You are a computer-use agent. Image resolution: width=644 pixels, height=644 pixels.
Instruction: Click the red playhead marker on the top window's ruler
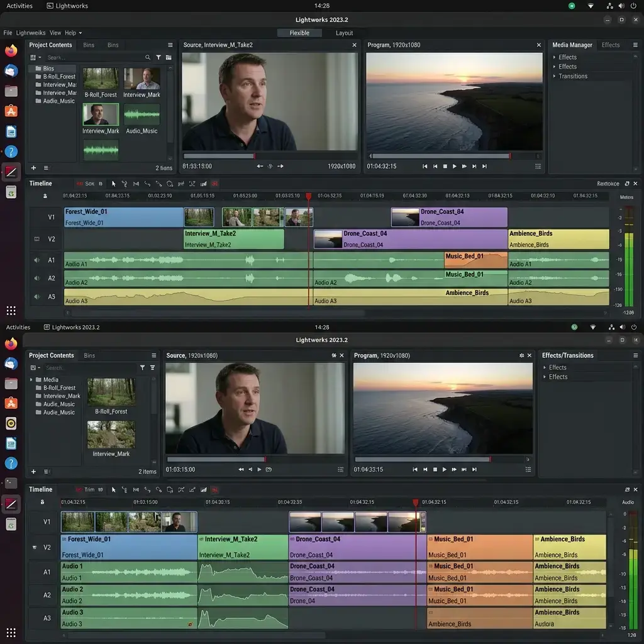pyautogui.click(x=308, y=196)
